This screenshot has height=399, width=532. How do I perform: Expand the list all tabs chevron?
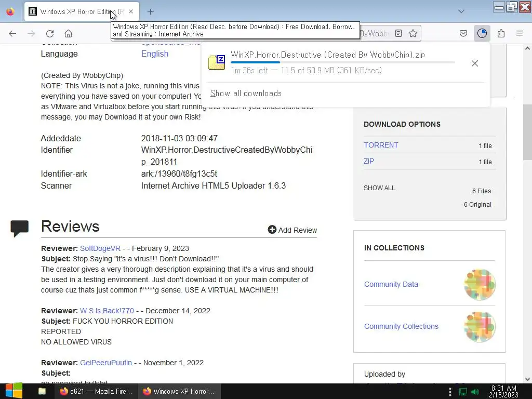click(x=461, y=11)
